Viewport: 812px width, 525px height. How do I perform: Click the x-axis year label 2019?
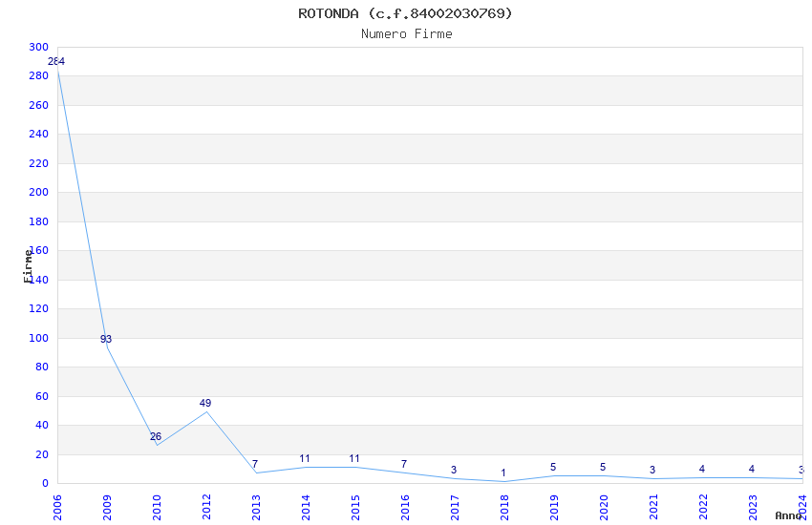tap(555, 508)
